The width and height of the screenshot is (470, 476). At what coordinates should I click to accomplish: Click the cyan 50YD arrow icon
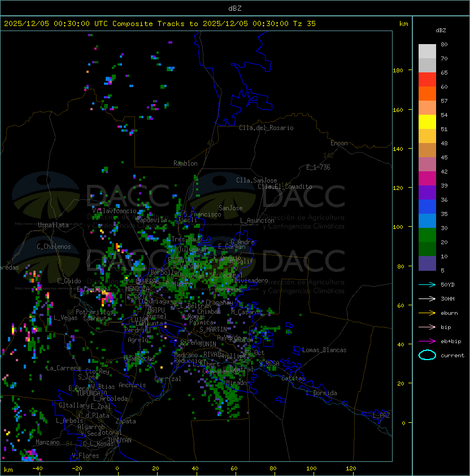click(x=427, y=284)
